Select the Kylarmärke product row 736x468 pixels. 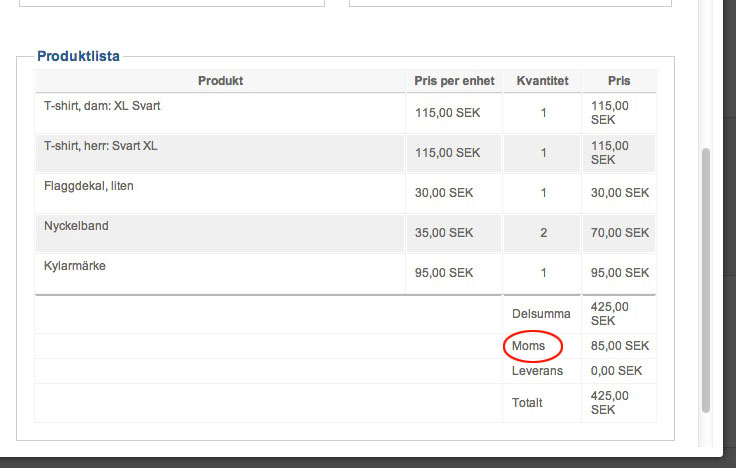[75, 266]
